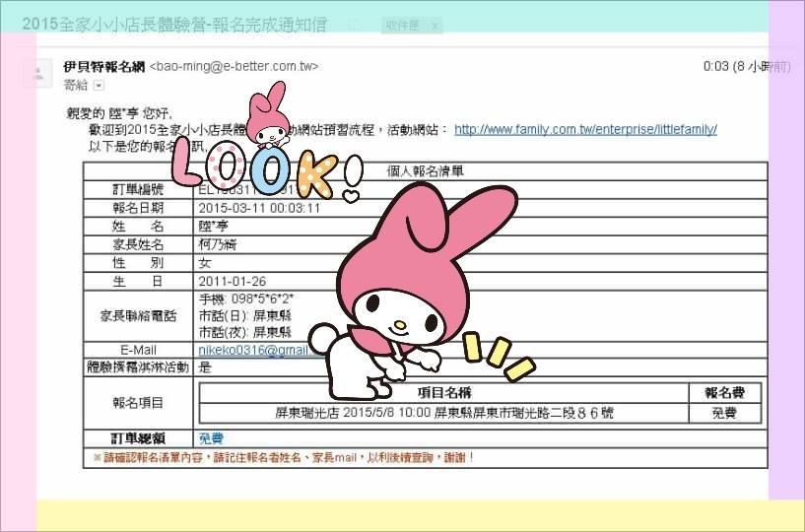The image size is (805, 532).
Task: Open the 收件匣 inbox label
Action: pos(404,26)
